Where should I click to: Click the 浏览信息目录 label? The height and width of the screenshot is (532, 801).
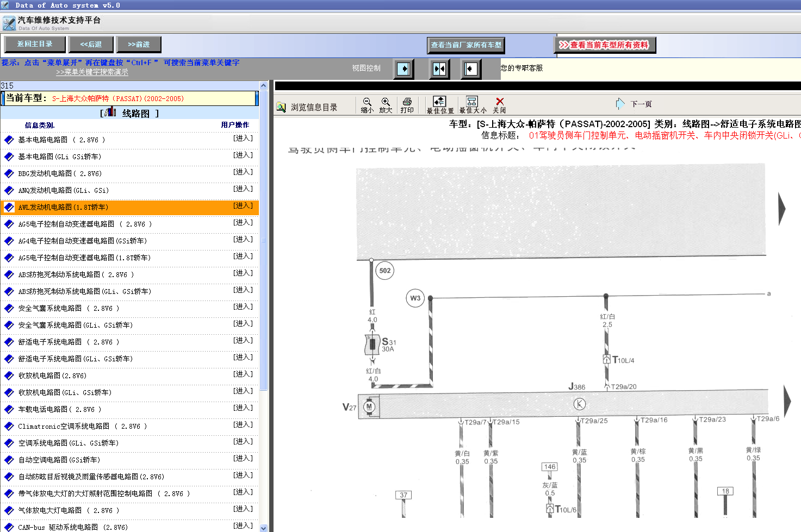tap(314, 108)
